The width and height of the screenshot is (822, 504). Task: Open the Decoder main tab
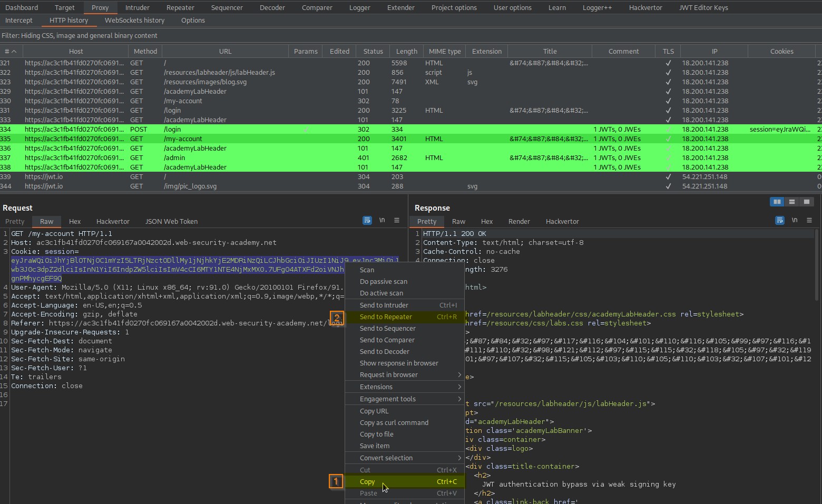point(272,8)
